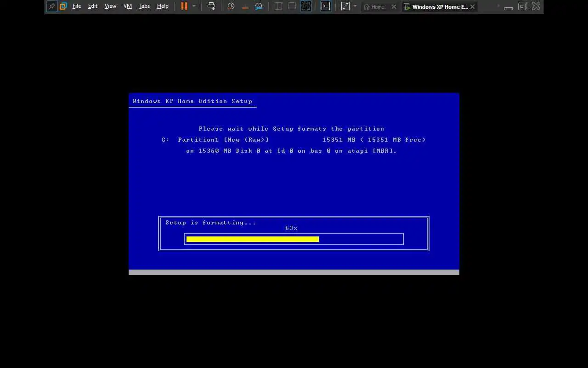This screenshot has width=588, height=368.
Task: Click the gray setup status bar
Action: click(x=294, y=272)
